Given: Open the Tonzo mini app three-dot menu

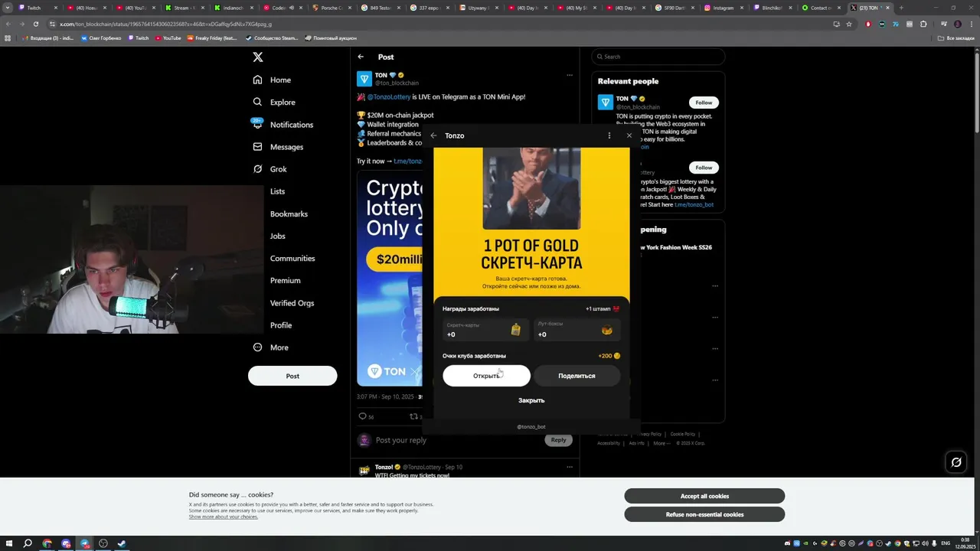Looking at the screenshot, I should pyautogui.click(x=609, y=135).
